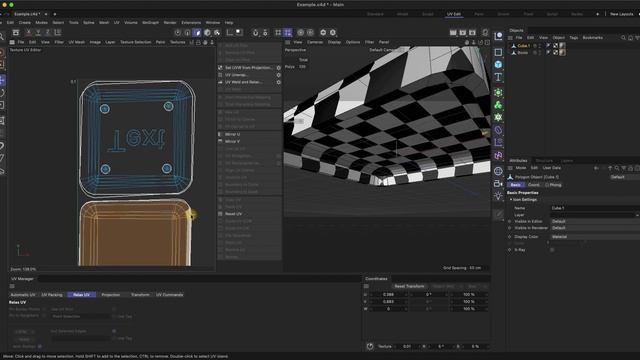Toggle visibility dots for Boole

(540, 53)
